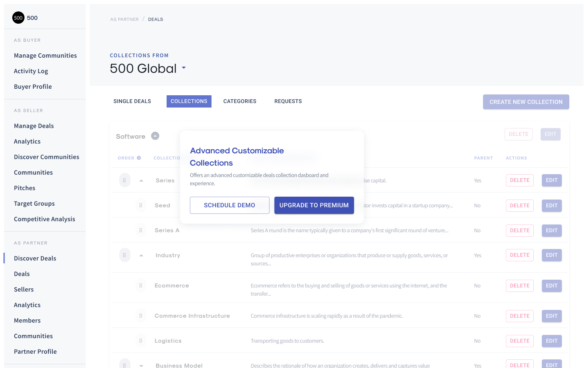Image resolution: width=588 pixels, height=368 pixels.
Task: Click the ORDER info icon
Action: (x=139, y=158)
